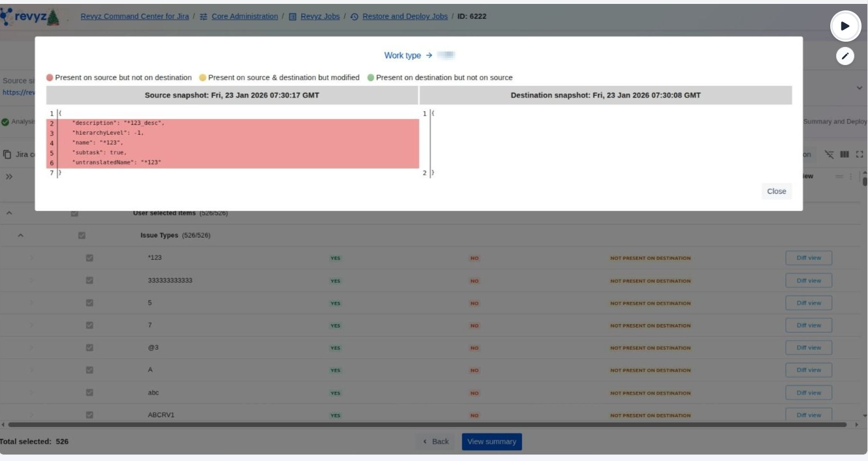Click the play button in top corner
Viewport: 868px width, 461px height.
coord(845,26)
